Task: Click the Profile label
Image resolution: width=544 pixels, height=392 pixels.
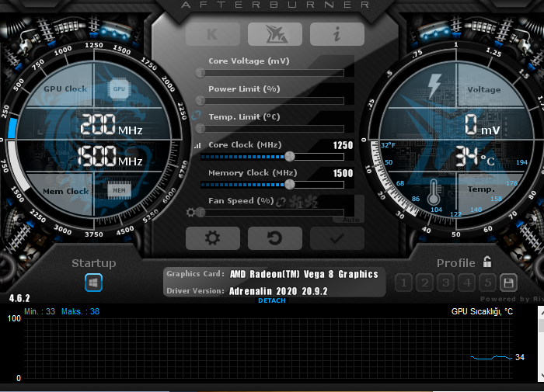Action: point(456,263)
